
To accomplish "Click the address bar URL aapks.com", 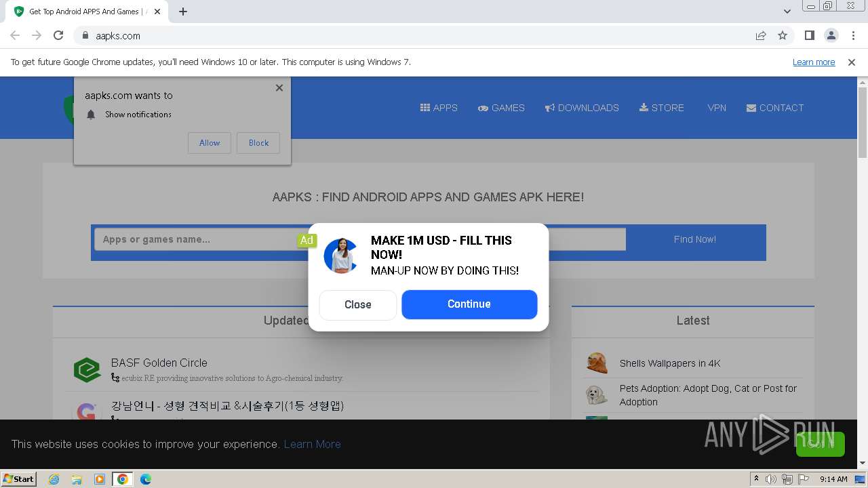I will click(118, 36).
